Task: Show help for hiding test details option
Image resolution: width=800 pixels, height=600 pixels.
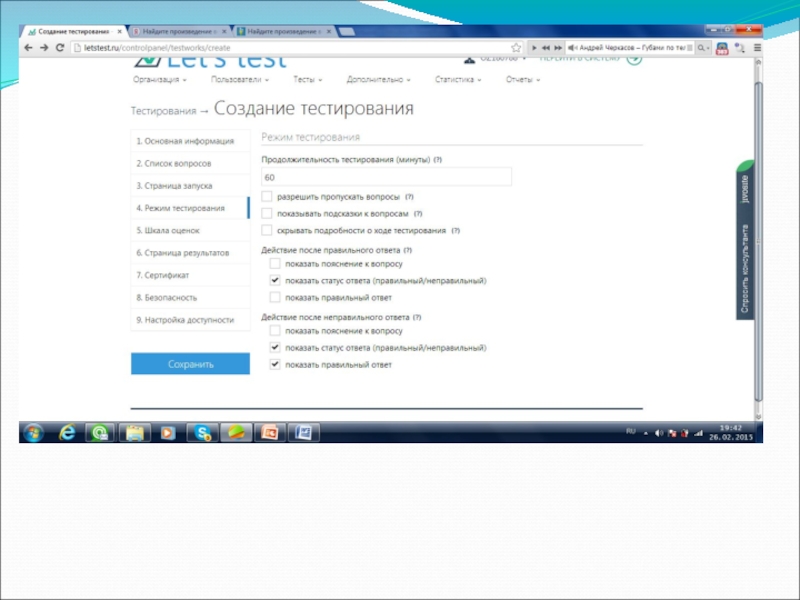Action: click(x=456, y=231)
